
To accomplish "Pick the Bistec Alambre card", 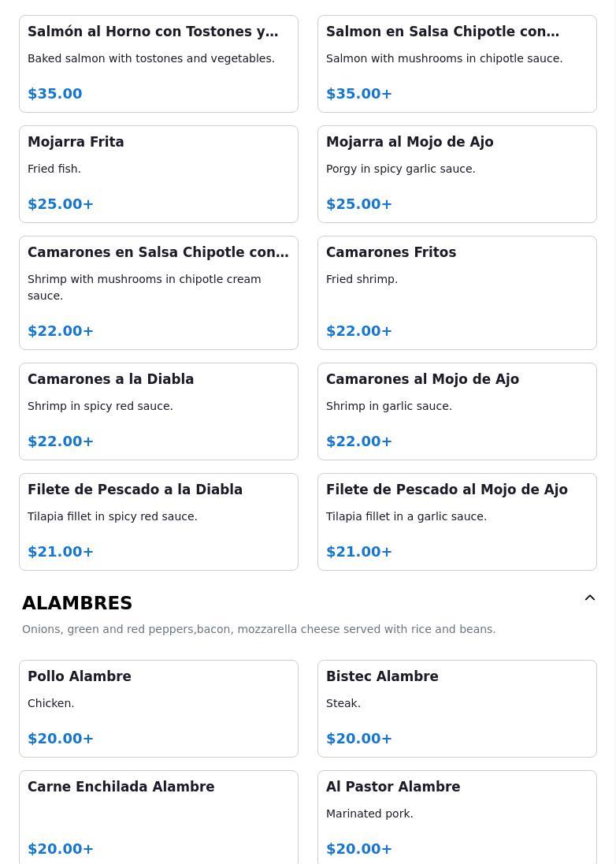I will (x=457, y=709).
